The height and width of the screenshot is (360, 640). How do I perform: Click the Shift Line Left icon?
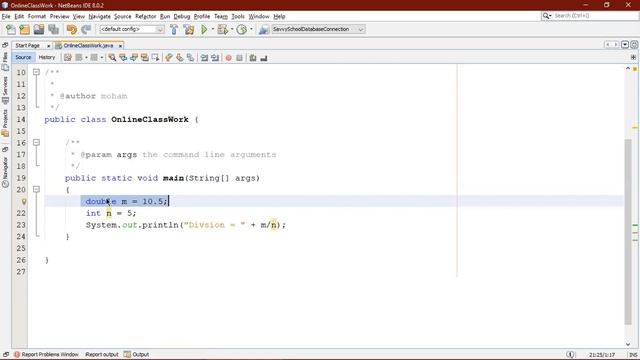(204, 58)
